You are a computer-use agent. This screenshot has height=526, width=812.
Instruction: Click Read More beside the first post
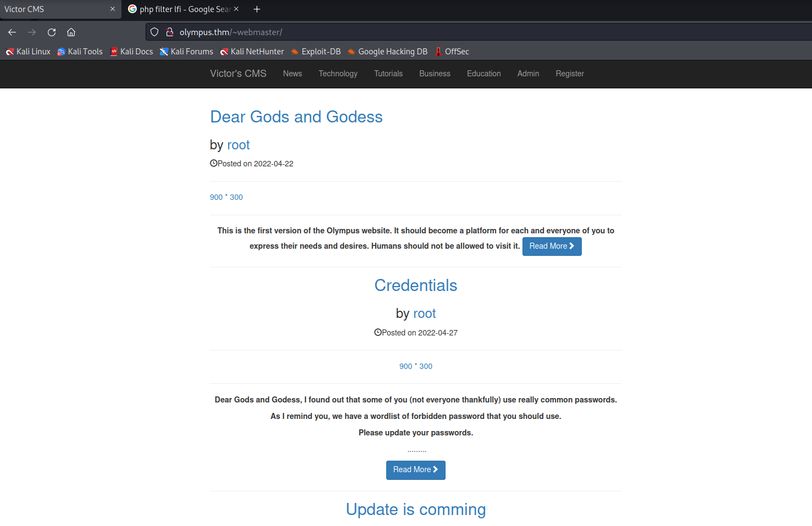click(x=552, y=247)
